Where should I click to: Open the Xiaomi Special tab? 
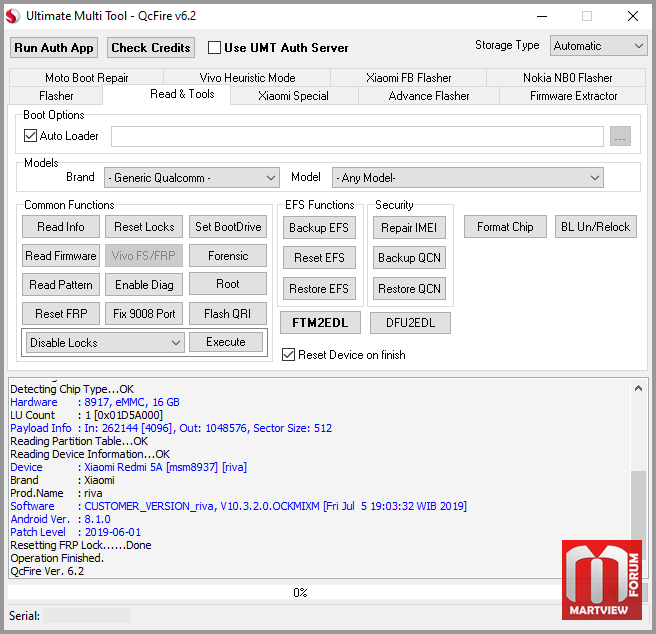(x=293, y=96)
